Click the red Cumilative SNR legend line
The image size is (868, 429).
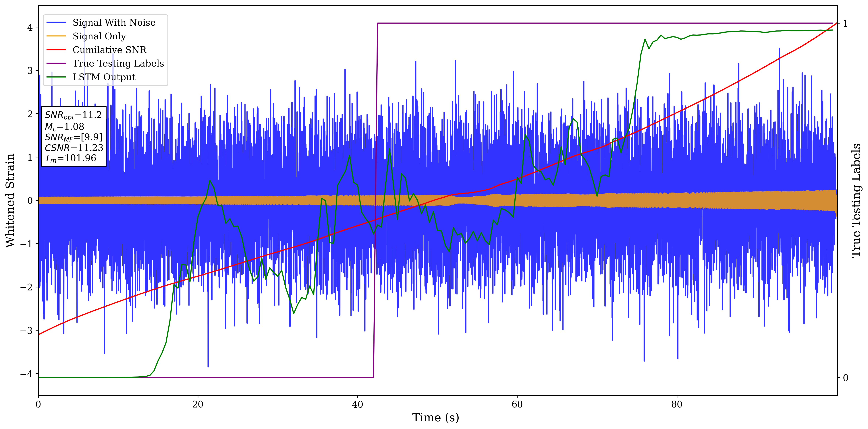click(x=56, y=50)
